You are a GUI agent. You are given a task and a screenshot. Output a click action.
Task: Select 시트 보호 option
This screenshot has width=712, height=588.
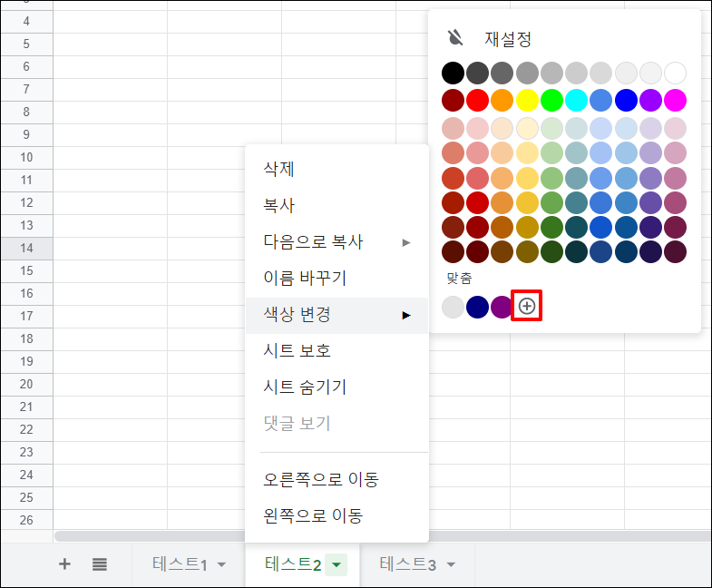click(297, 351)
